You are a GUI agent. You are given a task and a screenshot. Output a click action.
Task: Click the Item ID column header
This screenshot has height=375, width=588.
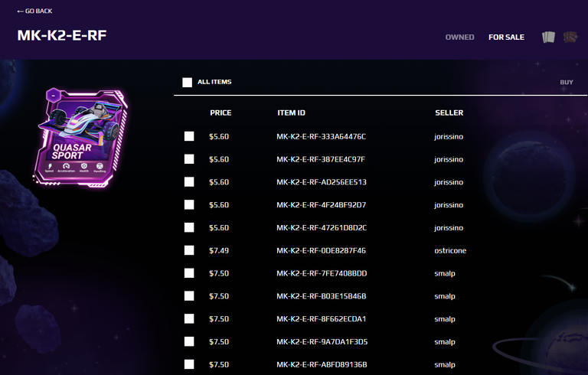pos(291,112)
